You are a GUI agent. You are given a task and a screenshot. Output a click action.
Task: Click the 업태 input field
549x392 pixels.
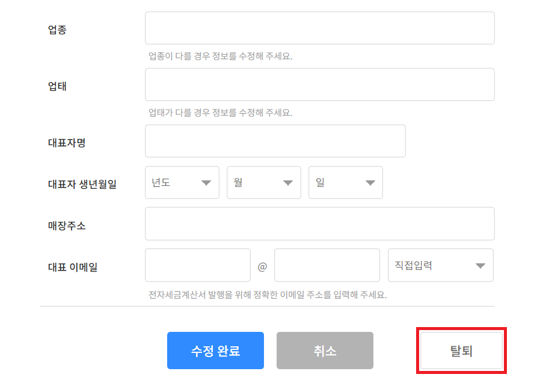(x=320, y=85)
